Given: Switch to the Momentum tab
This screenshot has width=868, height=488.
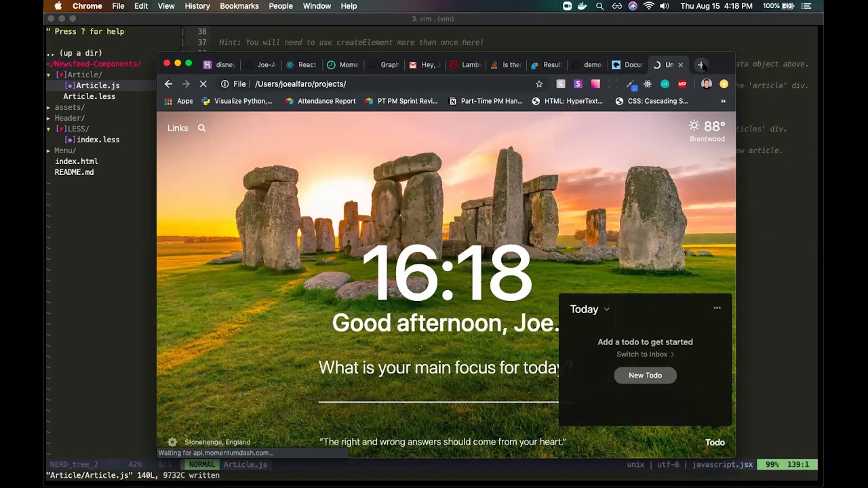Looking at the screenshot, I should 342,65.
